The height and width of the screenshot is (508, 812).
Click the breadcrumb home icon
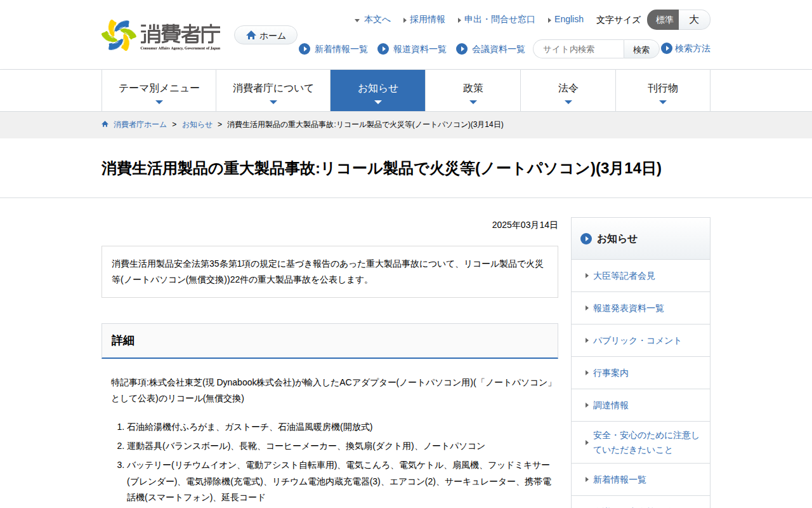(104, 124)
